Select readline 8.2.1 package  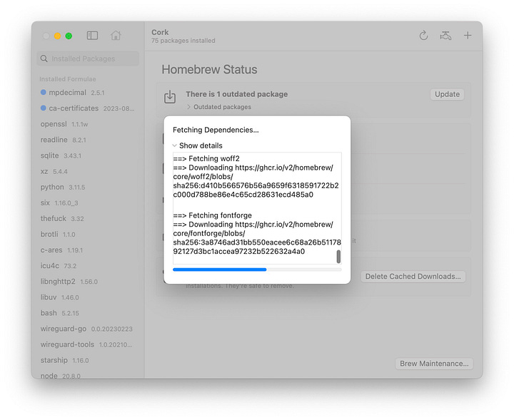[x=88, y=140]
